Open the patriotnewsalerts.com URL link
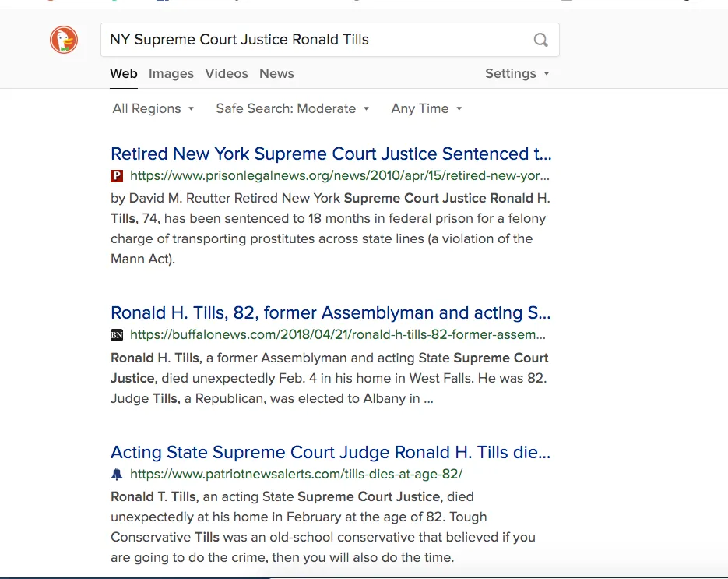Screen dimensions: 728x579 296,474
